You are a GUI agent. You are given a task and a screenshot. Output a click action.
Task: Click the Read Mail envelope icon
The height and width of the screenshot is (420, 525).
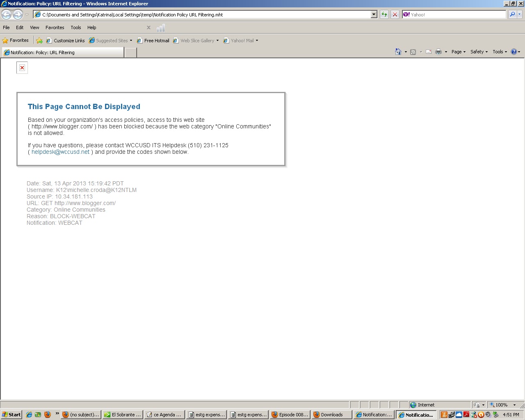pyautogui.click(x=429, y=52)
